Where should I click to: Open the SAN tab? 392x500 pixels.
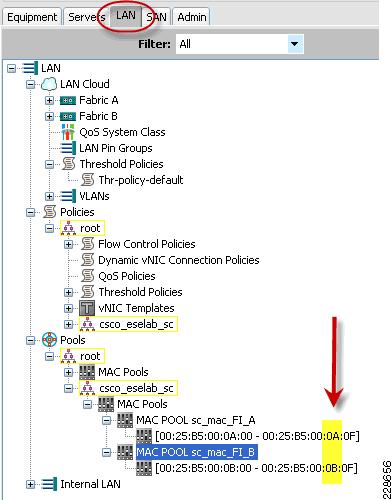[x=156, y=17]
